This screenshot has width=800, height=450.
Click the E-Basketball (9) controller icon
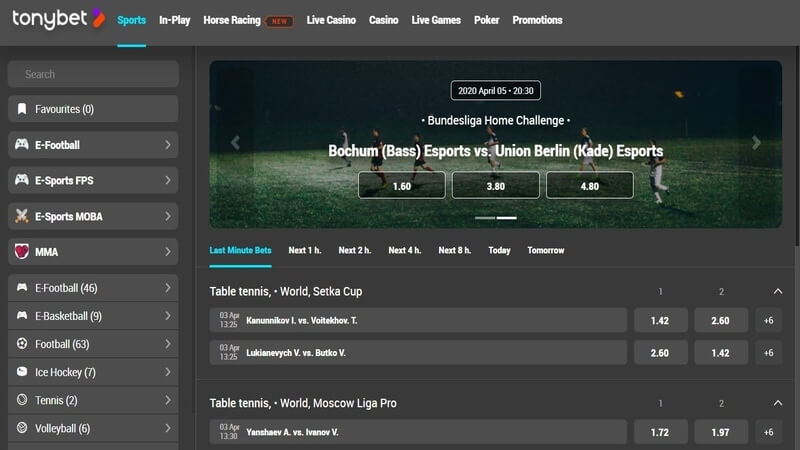[x=22, y=315]
